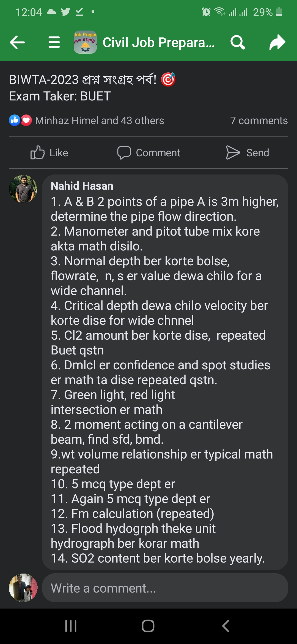The height and width of the screenshot is (644, 297).
Task: Tap the Civil Job Preparation group avatar
Action: (x=85, y=42)
